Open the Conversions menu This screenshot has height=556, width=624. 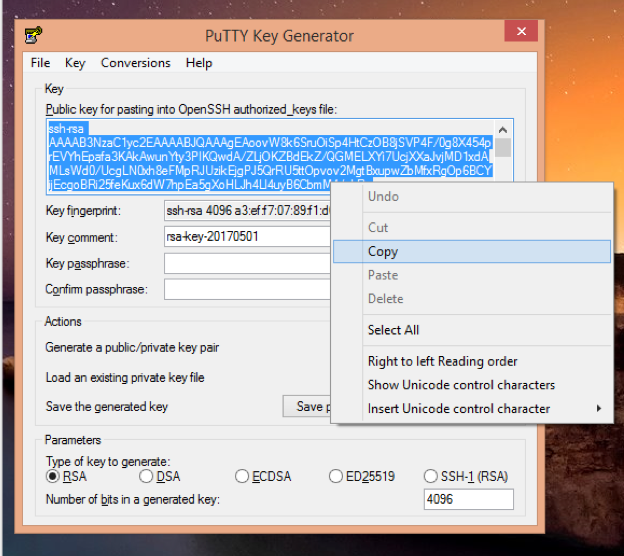(135, 63)
